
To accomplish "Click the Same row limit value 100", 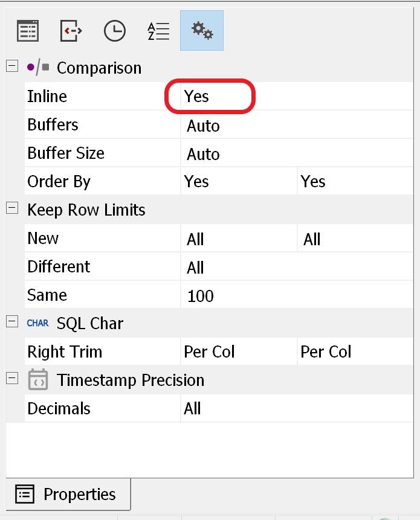I will 200,296.
